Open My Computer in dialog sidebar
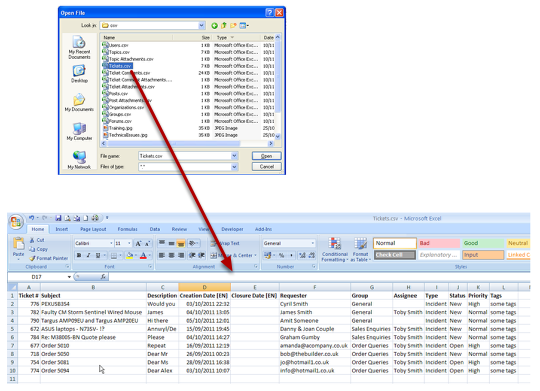540x391 pixels. pos(79,132)
